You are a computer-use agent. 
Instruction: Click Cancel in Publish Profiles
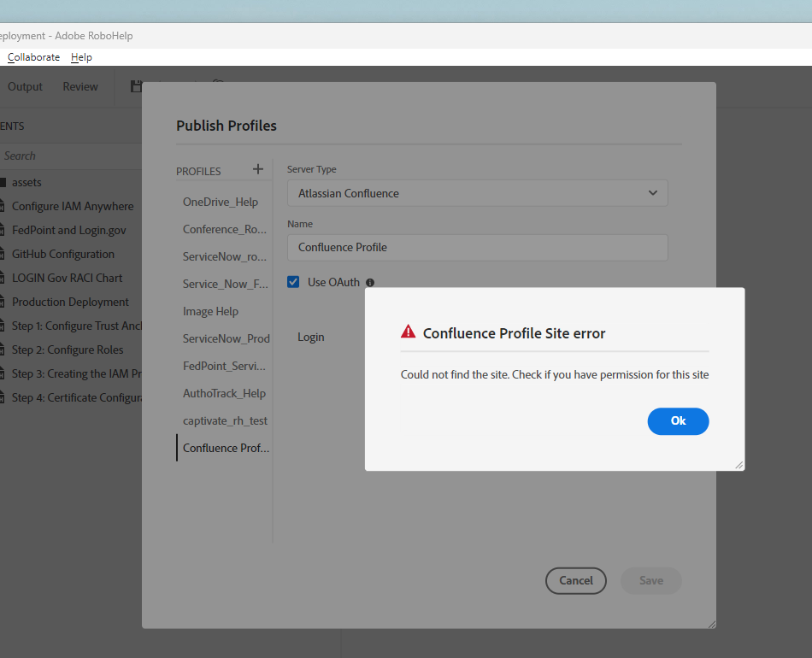pos(576,580)
